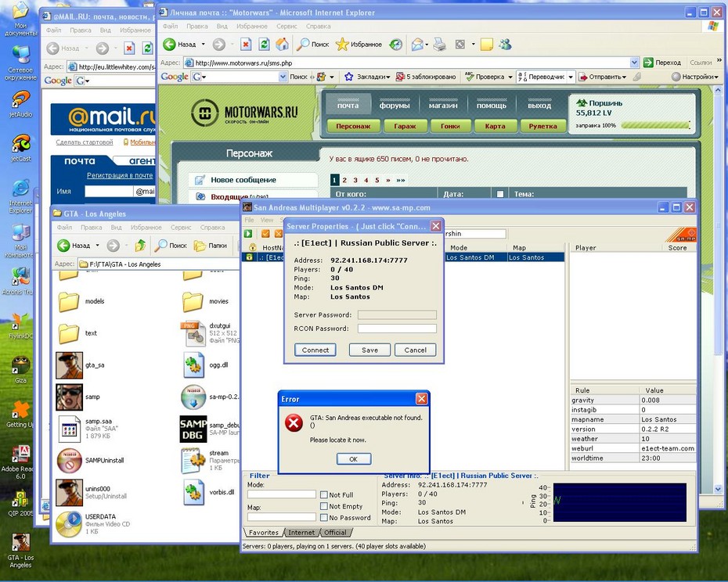Switch to Internet tab in SA-MP
This screenshot has width=728, height=582.
tap(301, 533)
